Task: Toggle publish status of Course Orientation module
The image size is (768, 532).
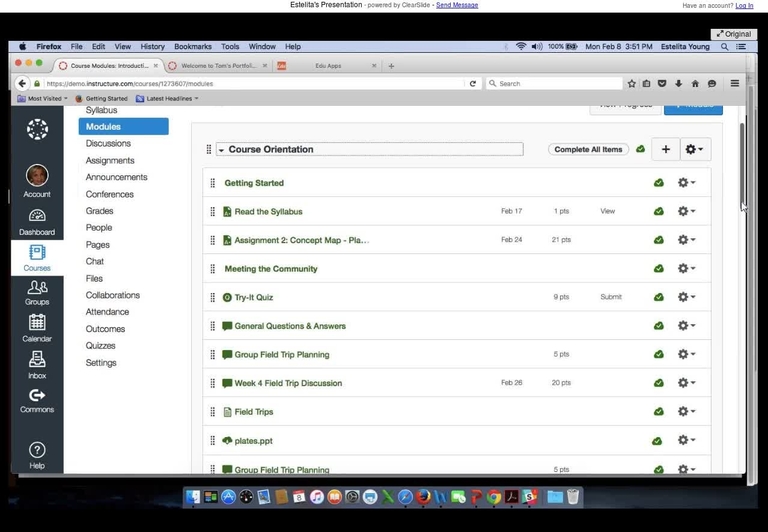Action: tap(641, 149)
